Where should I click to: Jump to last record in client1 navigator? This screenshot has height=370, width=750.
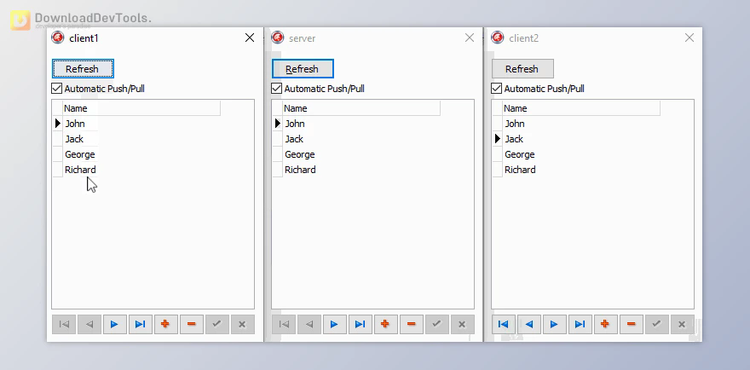tap(140, 324)
